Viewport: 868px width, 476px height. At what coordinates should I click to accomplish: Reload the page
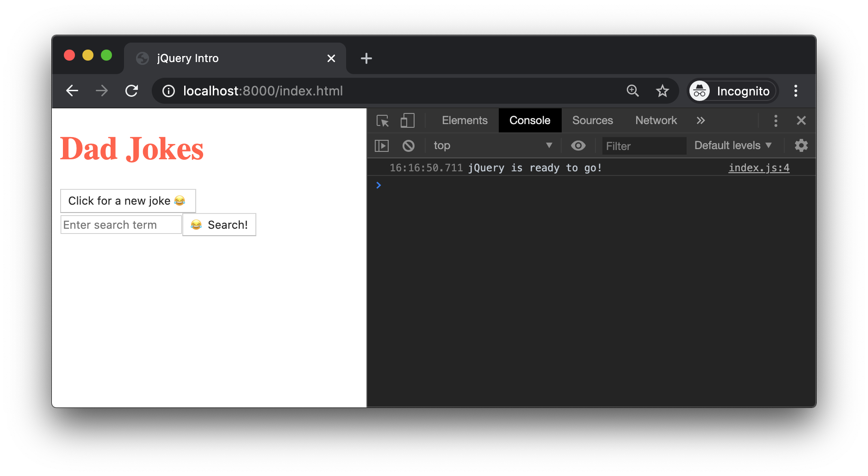[132, 91]
